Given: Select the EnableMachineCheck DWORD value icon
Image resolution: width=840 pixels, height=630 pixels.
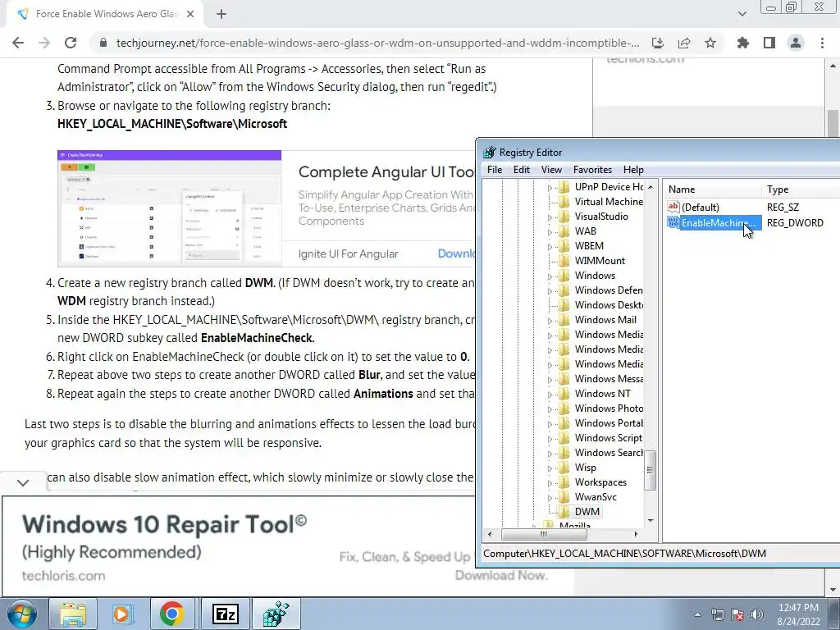Looking at the screenshot, I should [673, 222].
